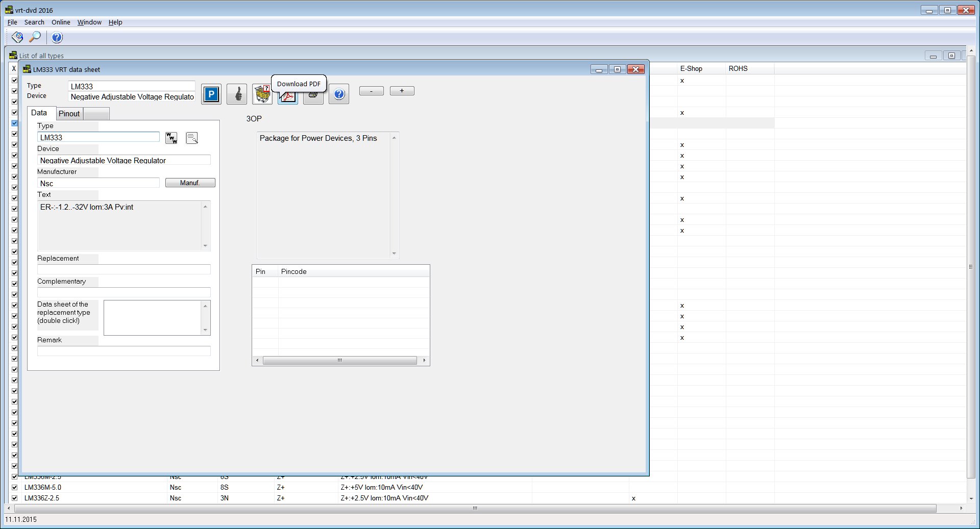Viewport: 980px width, 529px height.
Task: Click the Download PDF icon
Action: coord(288,96)
